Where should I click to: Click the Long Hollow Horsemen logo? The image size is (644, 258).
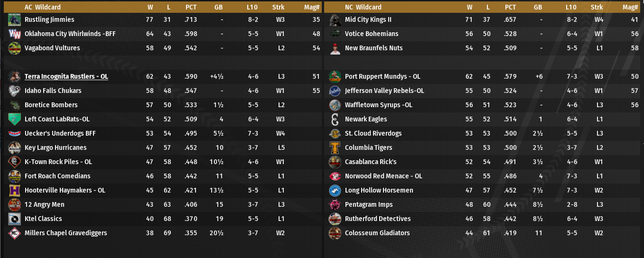[x=335, y=191]
